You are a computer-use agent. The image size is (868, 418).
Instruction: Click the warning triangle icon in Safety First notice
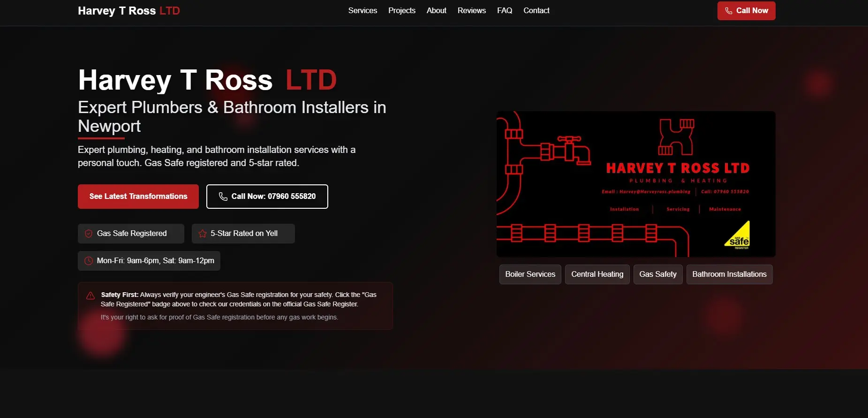[91, 296]
